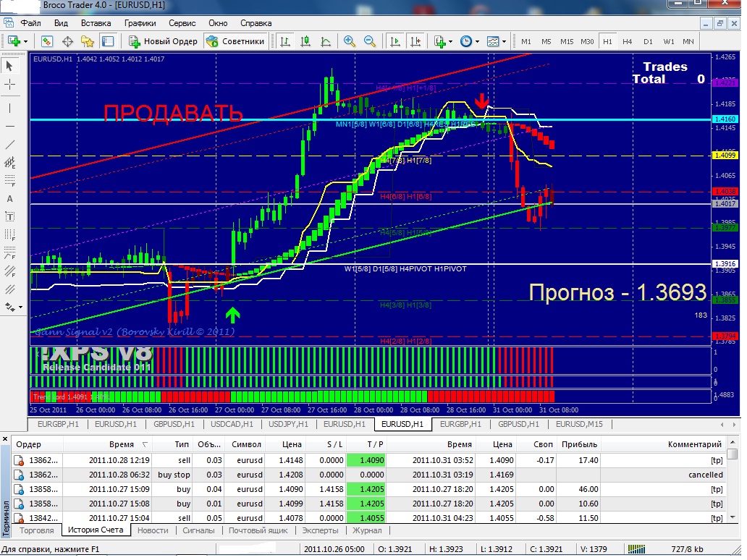Expand the new chart dropdown arrow

[26, 42]
